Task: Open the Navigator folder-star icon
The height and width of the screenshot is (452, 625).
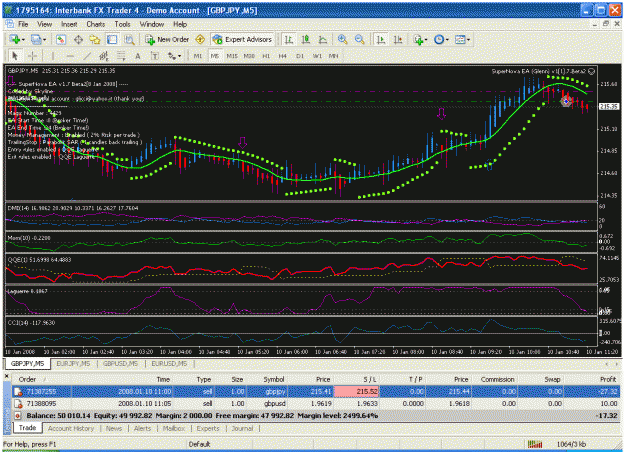Action: [x=95, y=39]
